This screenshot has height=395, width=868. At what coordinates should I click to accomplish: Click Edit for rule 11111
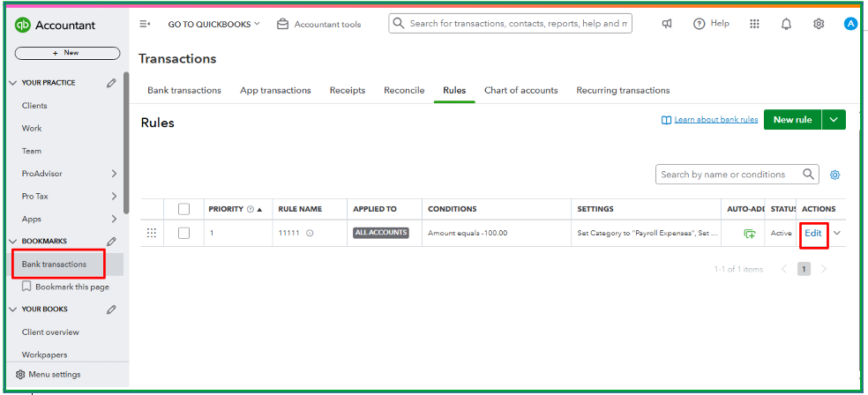(x=813, y=234)
